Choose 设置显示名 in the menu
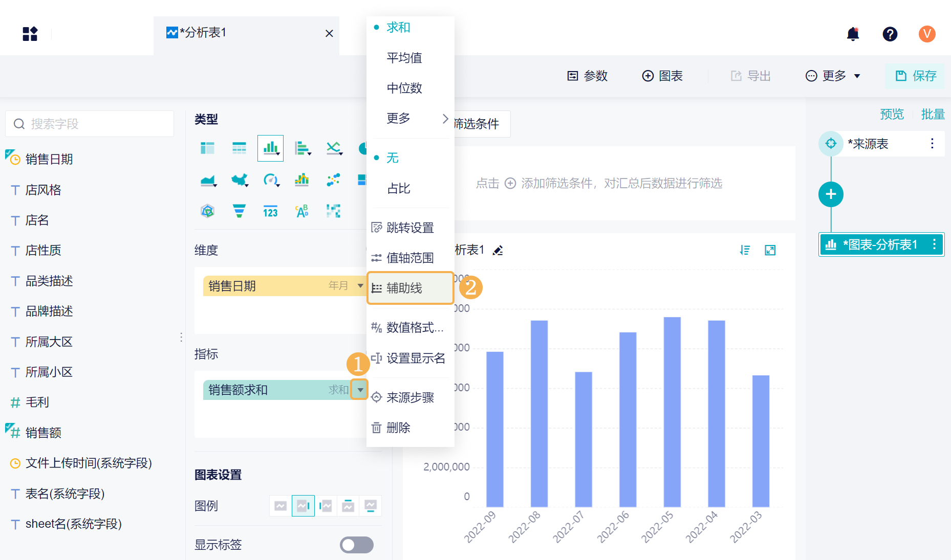Viewport: 951px width, 560px height. click(x=410, y=358)
